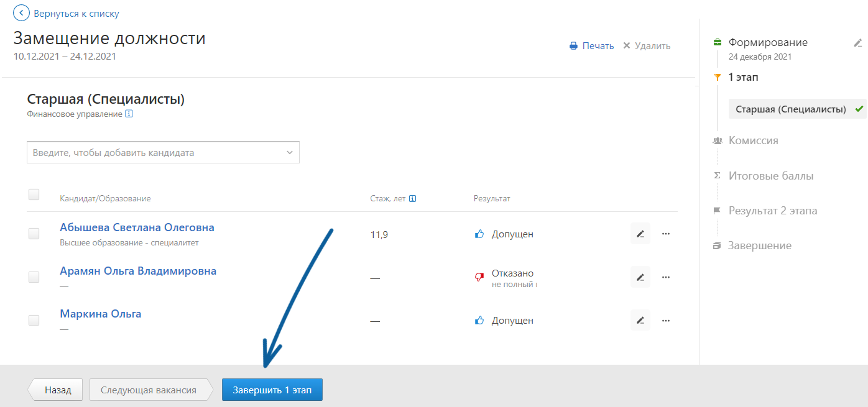Click the date range 10.12.2021 – 24.12.2021
Viewport: 868px width, 407px height.
coord(65,57)
